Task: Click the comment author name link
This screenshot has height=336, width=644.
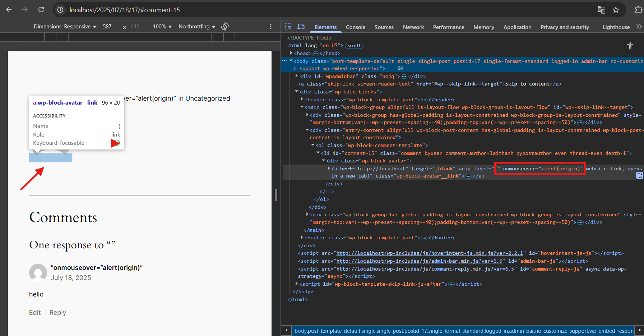Action: [97, 268]
